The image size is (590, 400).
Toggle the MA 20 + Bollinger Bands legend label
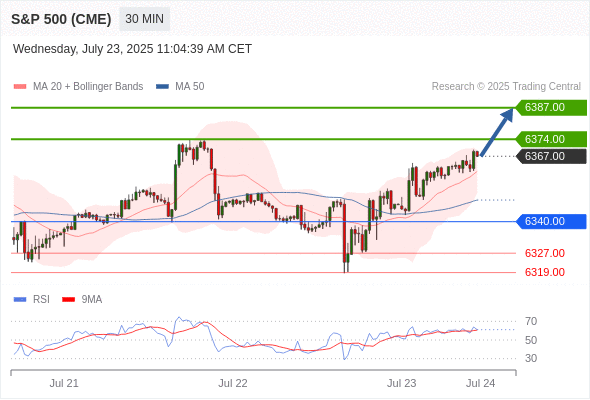(x=88, y=87)
